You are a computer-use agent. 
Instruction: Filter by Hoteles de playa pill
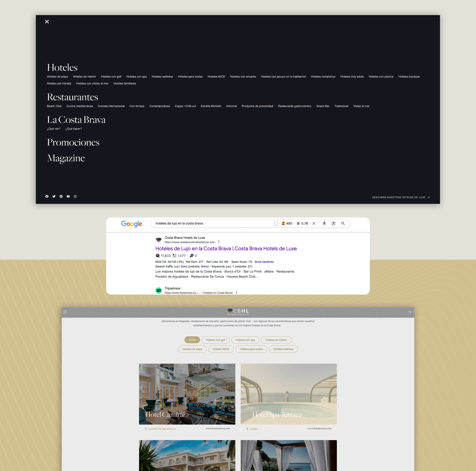click(x=192, y=349)
